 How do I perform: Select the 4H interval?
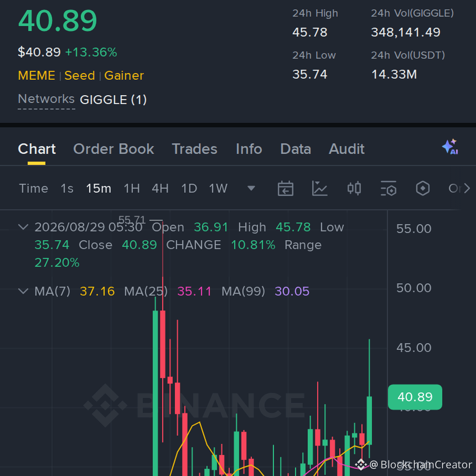pyautogui.click(x=160, y=189)
